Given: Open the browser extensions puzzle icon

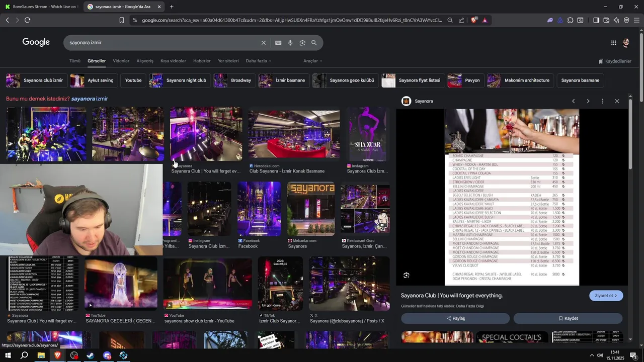Looking at the screenshot, I should pos(570,20).
